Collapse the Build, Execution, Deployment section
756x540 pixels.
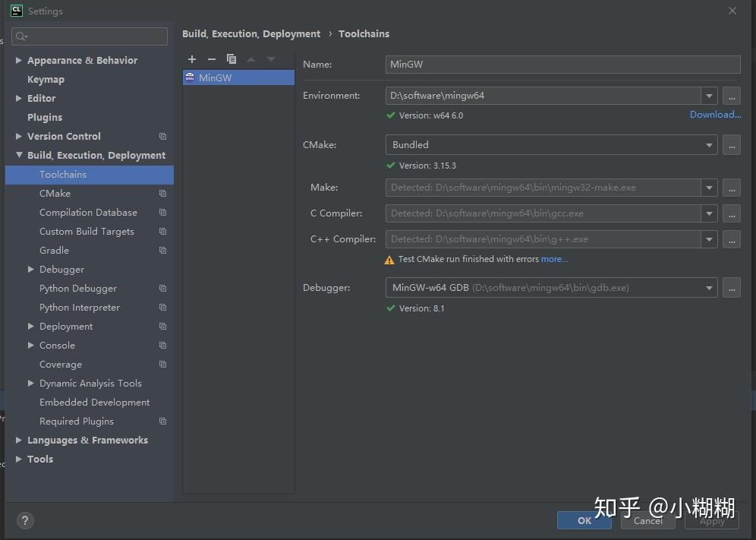(x=17, y=155)
